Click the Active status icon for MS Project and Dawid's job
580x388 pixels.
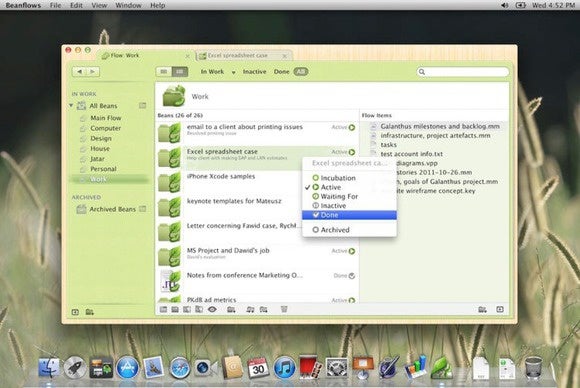click(x=352, y=251)
